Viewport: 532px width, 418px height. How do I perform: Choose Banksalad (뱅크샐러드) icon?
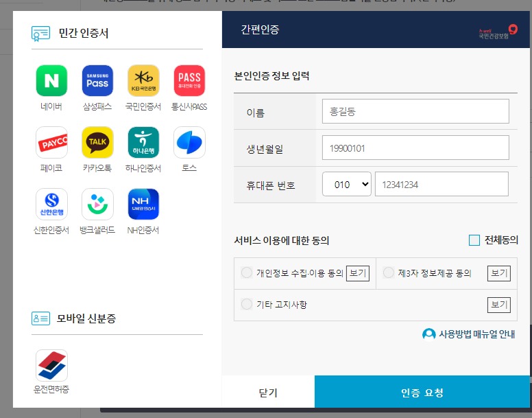[x=97, y=204]
